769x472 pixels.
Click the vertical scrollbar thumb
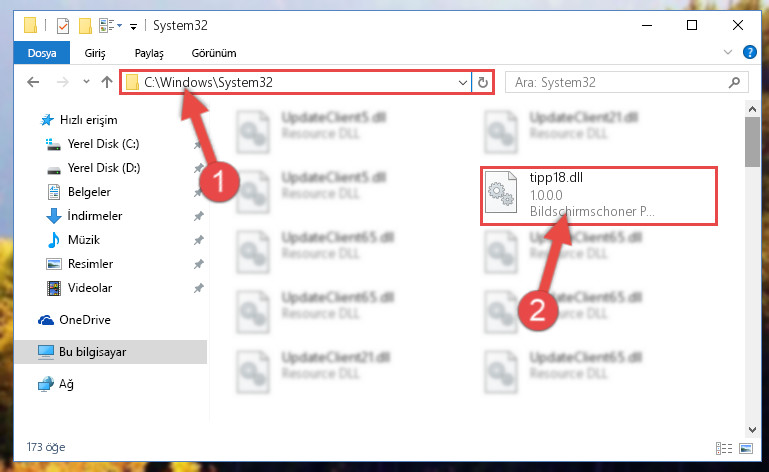(752, 142)
